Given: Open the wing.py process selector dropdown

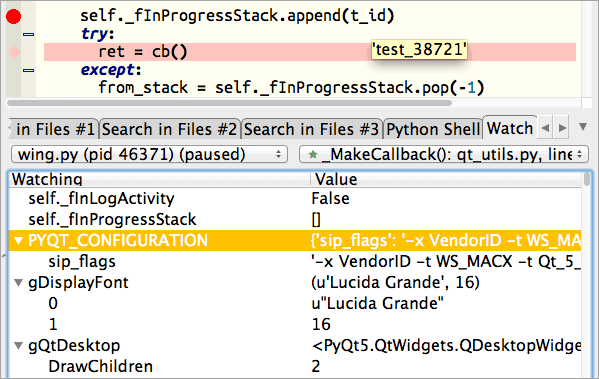Looking at the screenshot, I should coord(149,154).
